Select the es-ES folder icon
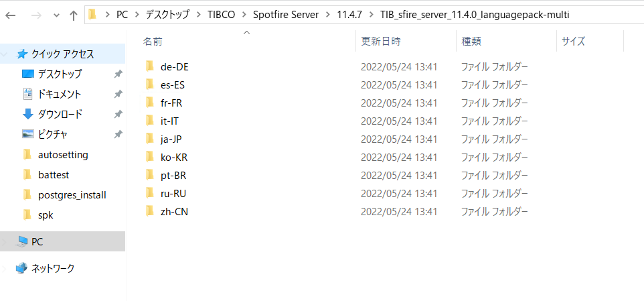644x301 pixels. pyautogui.click(x=149, y=84)
